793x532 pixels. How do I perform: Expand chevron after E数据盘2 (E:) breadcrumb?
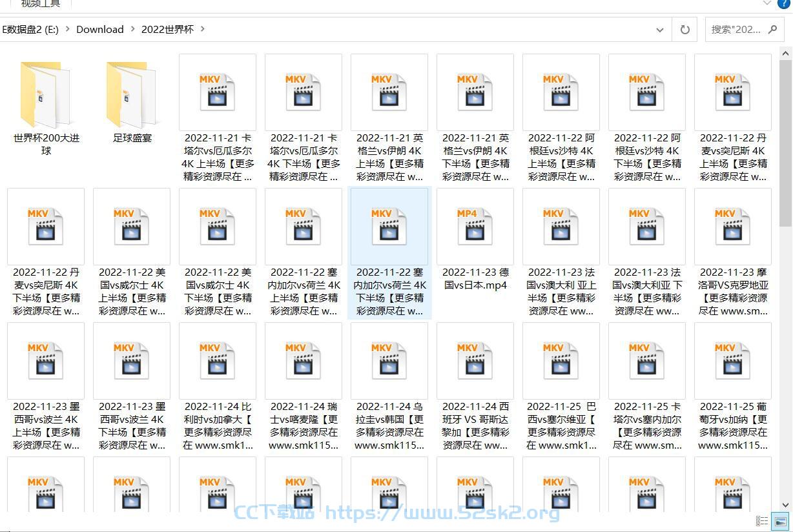67,29
